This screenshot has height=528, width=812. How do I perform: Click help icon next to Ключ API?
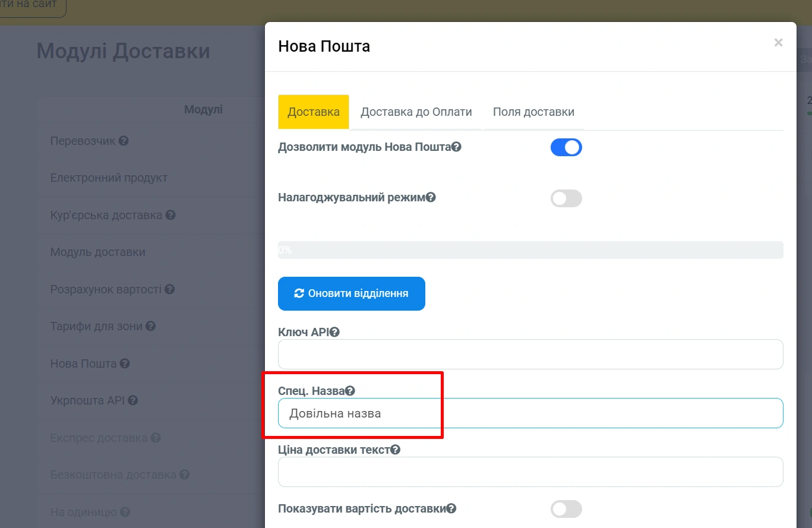pyautogui.click(x=334, y=332)
